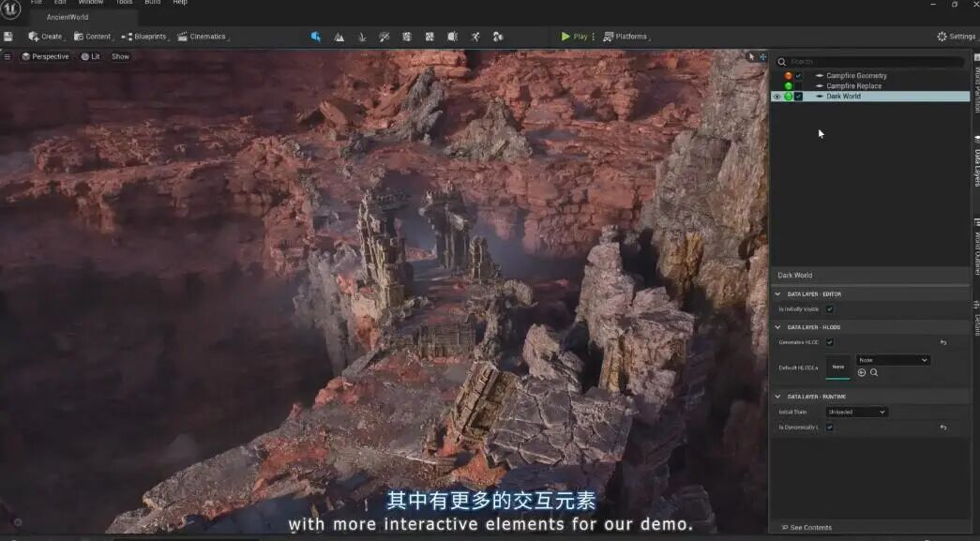Reset Generates HLOD to default value
Screen dimensions: 980x541
click(943, 342)
